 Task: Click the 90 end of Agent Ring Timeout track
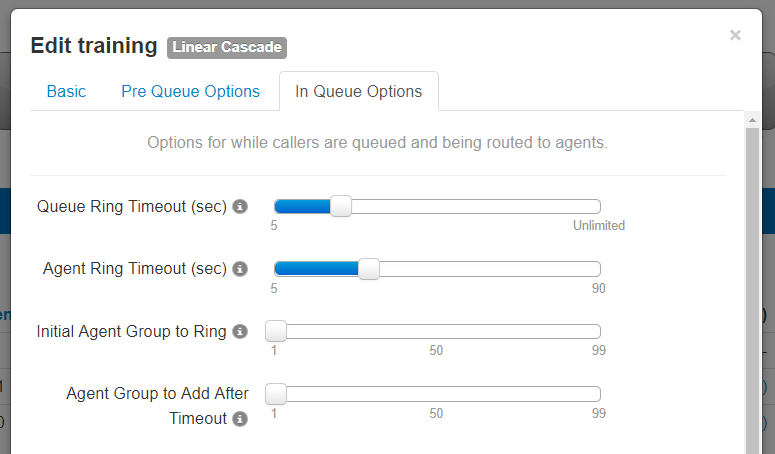click(x=596, y=269)
